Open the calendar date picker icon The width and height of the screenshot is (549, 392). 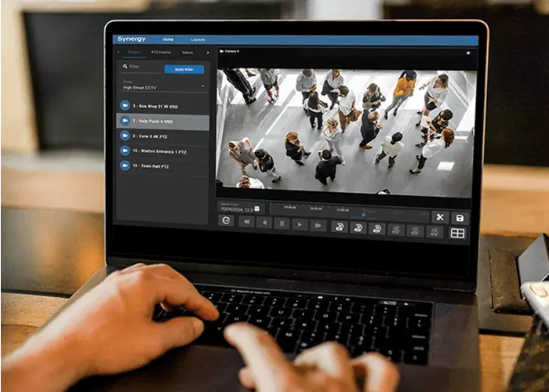coord(257,209)
